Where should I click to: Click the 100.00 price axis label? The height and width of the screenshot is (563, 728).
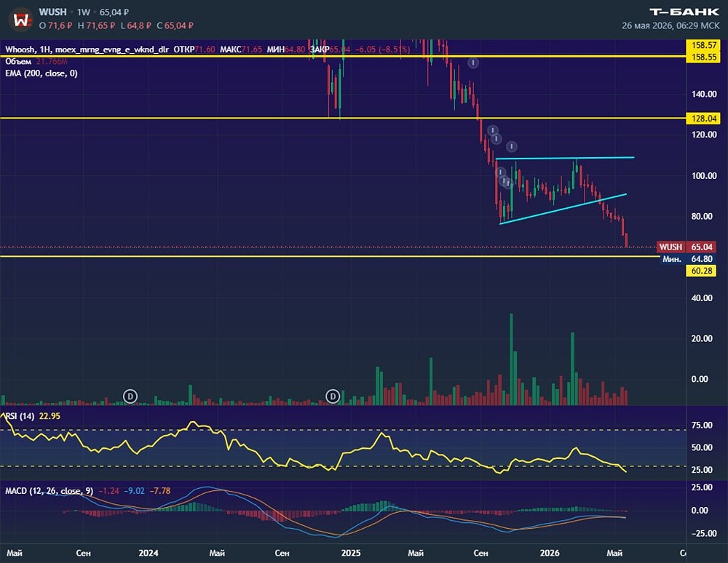[x=704, y=175]
